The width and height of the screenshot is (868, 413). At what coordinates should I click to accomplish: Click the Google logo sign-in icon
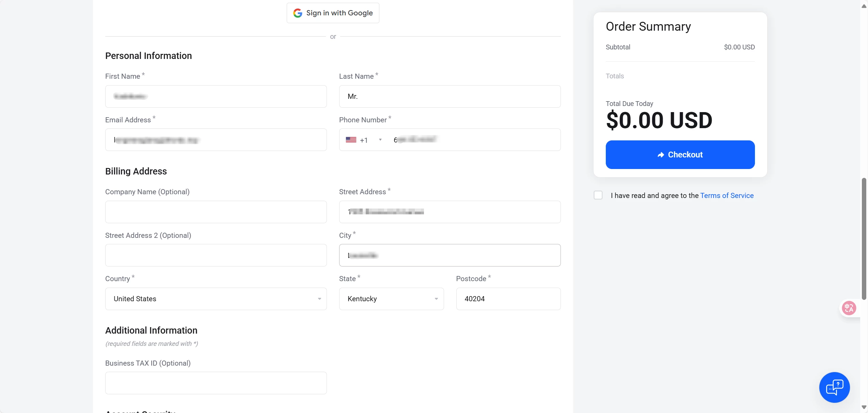298,13
